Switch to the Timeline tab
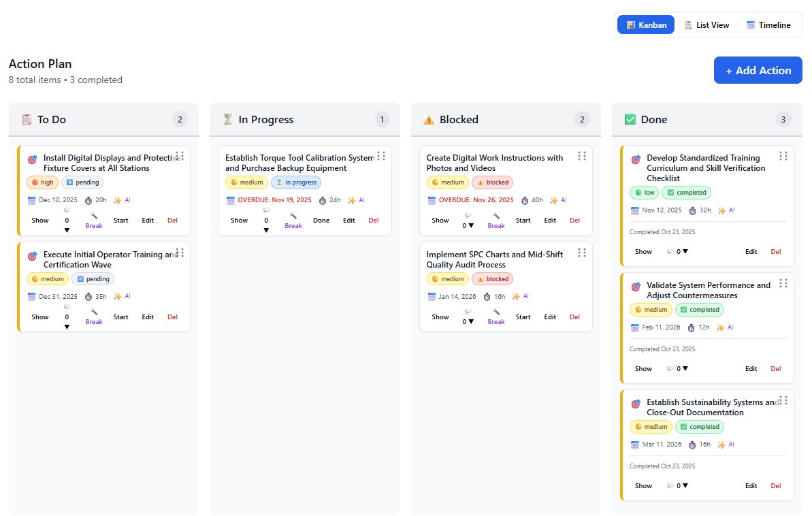 tap(770, 25)
